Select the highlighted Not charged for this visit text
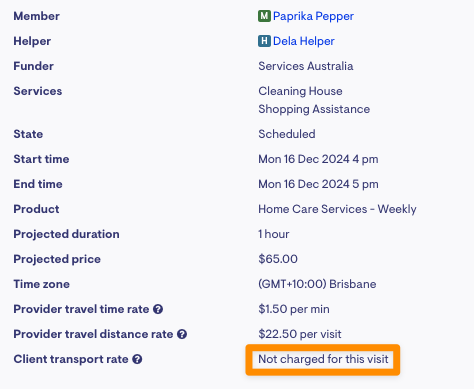Screen dimensions: 474x389 [323, 359]
